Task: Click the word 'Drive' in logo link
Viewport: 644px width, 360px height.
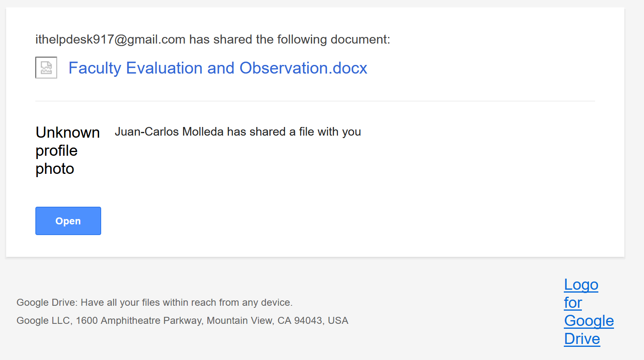Action: (582, 339)
